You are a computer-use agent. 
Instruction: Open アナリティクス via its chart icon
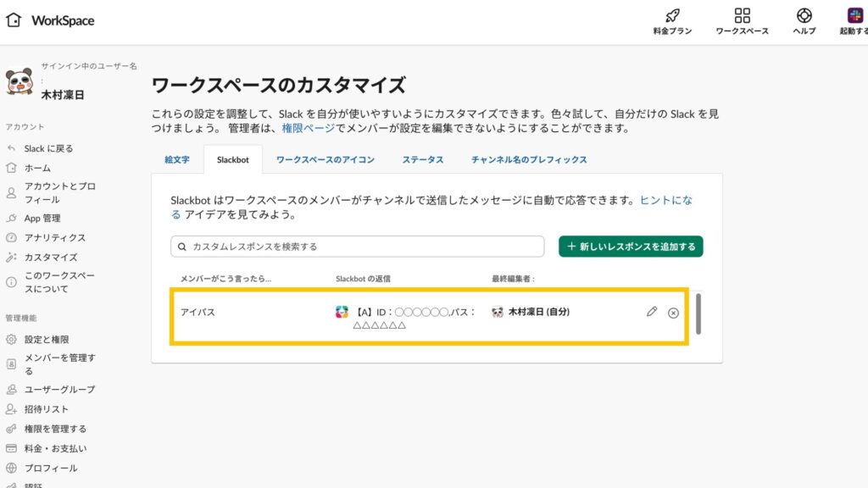tap(10, 237)
